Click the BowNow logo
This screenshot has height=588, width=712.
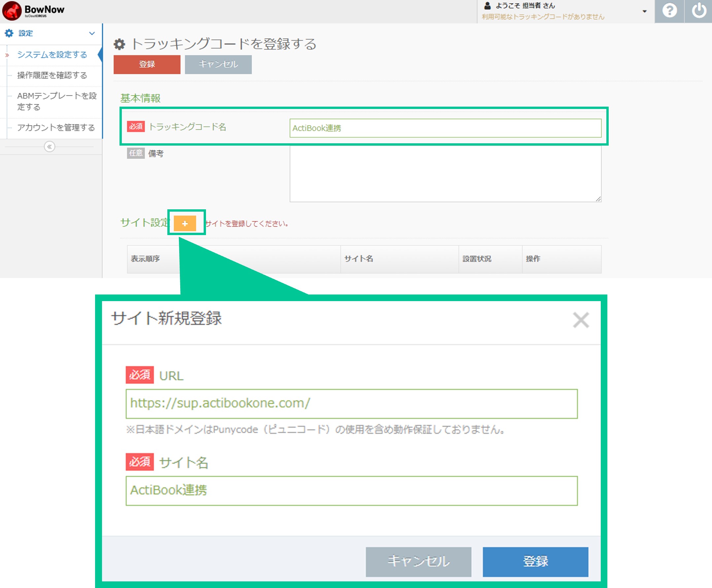pos(33,11)
